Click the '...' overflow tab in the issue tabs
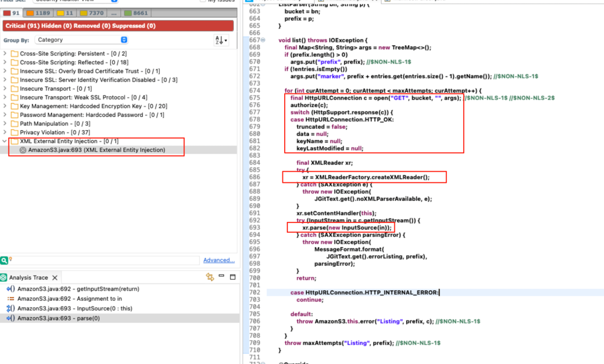 (114, 13)
